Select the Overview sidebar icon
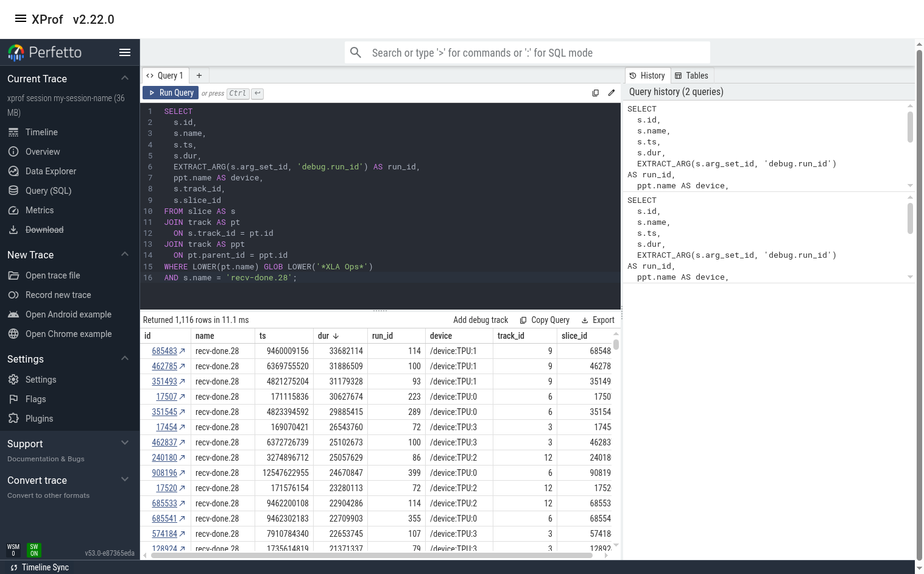The image size is (924, 574). coord(14,152)
